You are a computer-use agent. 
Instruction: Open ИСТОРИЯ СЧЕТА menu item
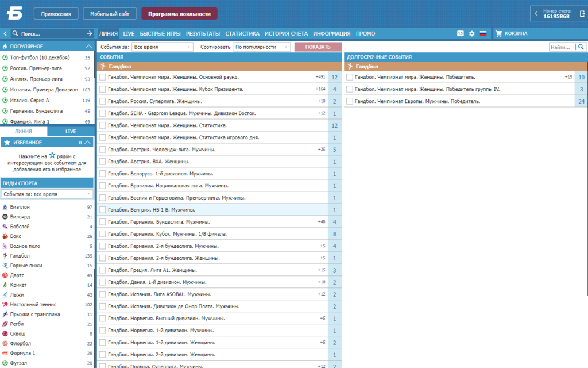click(x=286, y=34)
